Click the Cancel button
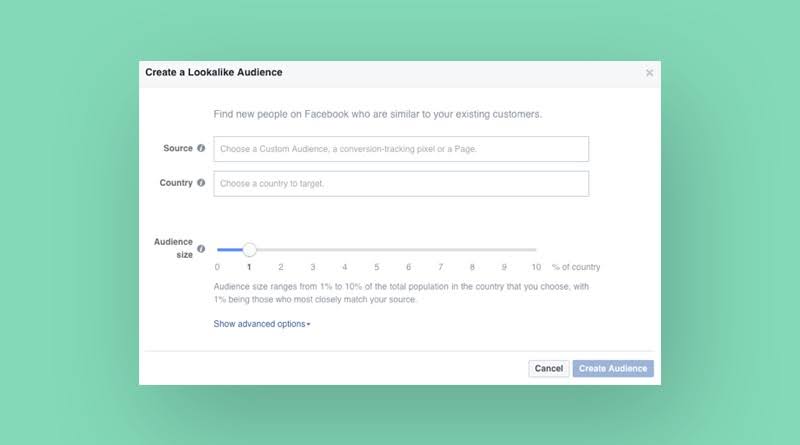 pyautogui.click(x=548, y=368)
